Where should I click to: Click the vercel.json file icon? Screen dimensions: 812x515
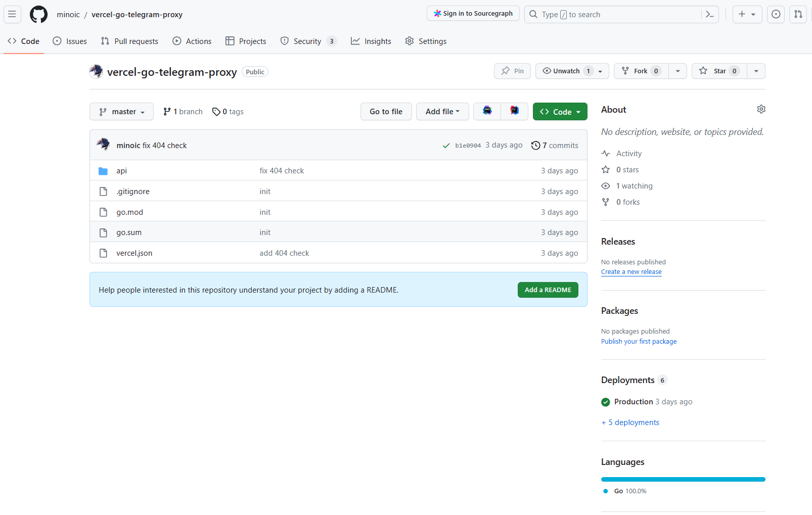click(103, 253)
